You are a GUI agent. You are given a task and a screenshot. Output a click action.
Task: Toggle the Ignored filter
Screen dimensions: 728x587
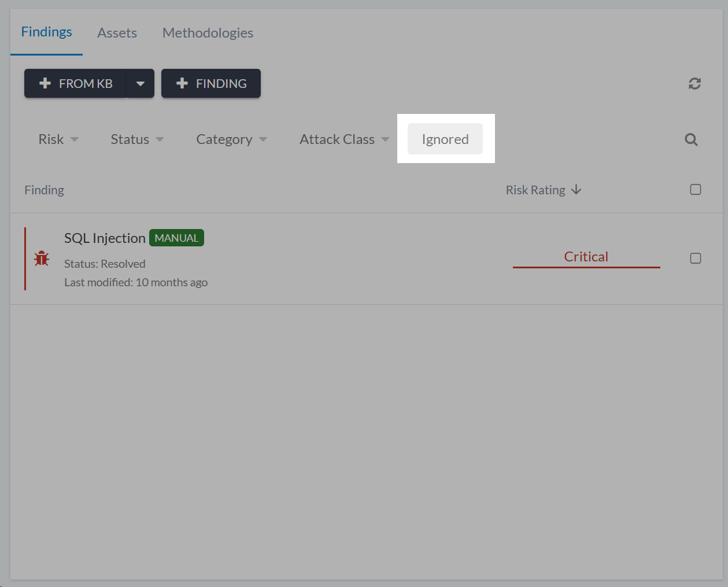coord(445,139)
